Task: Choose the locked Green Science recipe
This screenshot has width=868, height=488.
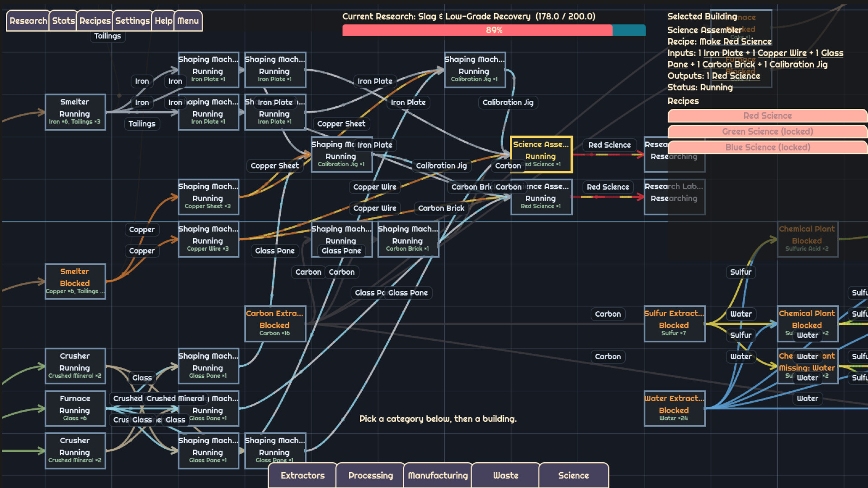Action: point(767,131)
